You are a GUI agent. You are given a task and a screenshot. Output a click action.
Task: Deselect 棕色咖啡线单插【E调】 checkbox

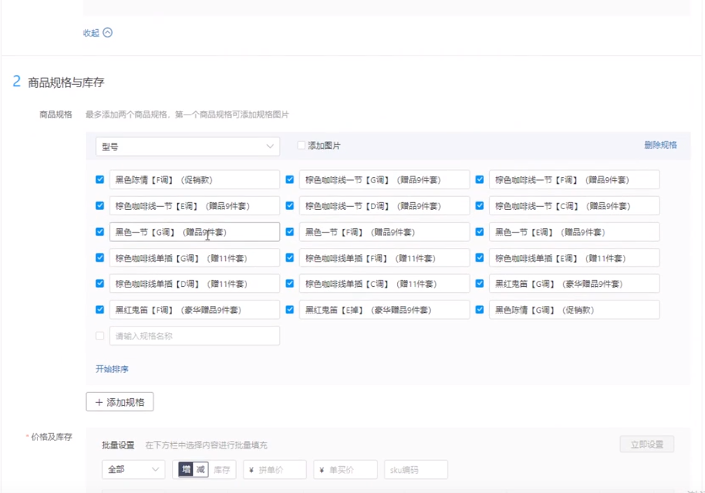(x=480, y=258)
